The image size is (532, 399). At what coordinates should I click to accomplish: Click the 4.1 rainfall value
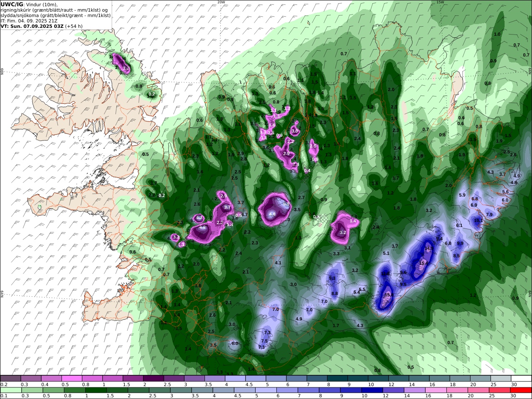click(x=278, y=263)
